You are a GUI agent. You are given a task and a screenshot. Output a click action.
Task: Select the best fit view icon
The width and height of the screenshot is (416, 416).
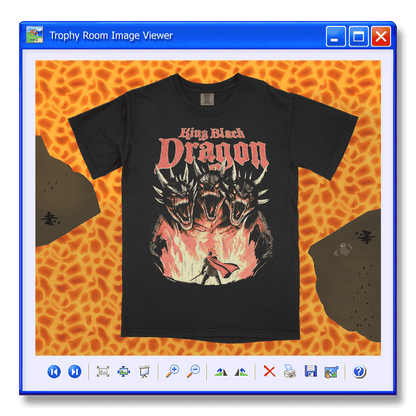[103, 371]
